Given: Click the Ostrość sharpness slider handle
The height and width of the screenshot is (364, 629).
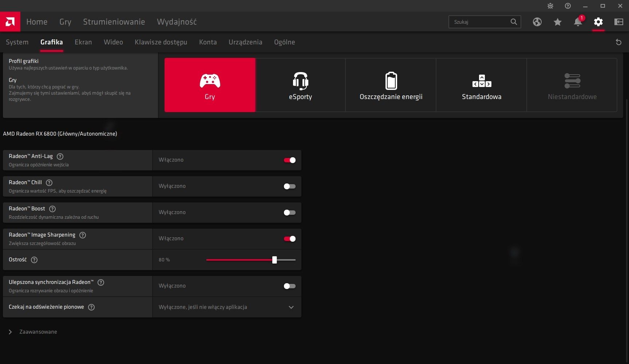Looking at the screenshot, I should tap(274, 260).
